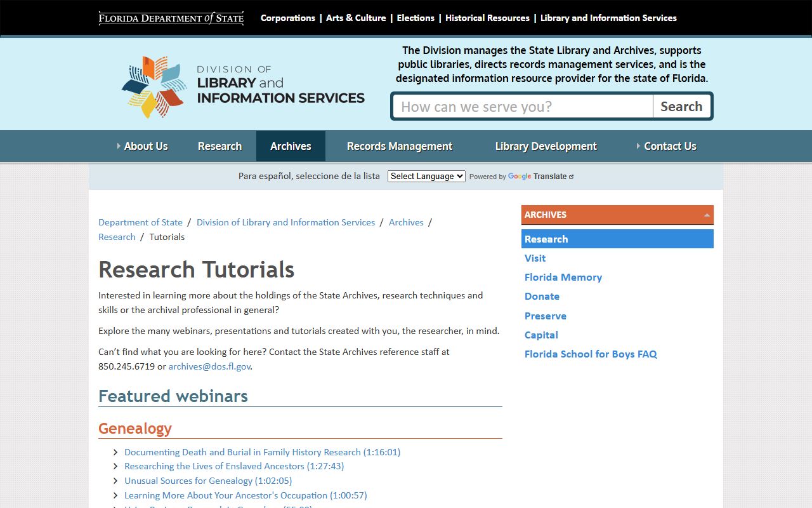
Task: Open the Research navigation menu item
Action: pos(219,146)
